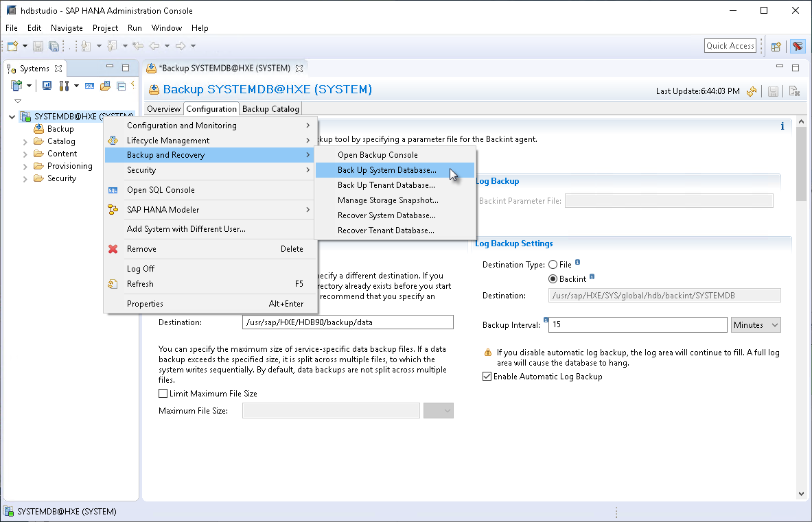Click inside the Quick Access search field

point(730,45)
